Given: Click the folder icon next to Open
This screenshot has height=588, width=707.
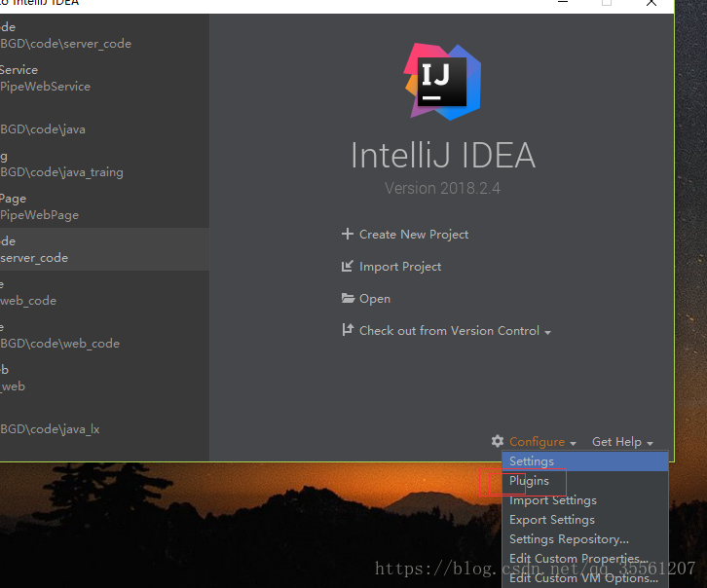Looking at the screenshot, I should coord(348,298).
